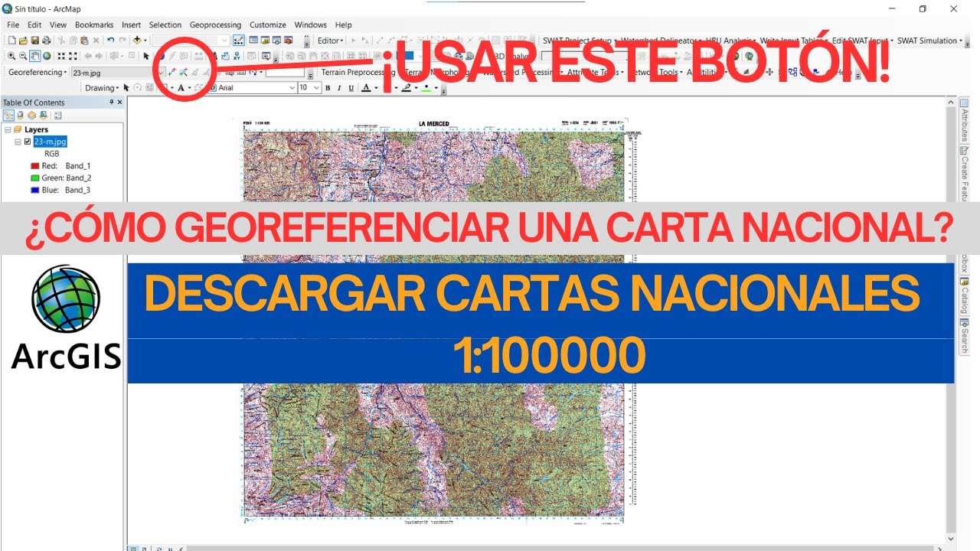Go back to previous extent
The height and width of the screenshot is (551, 980).
point(87,56)
